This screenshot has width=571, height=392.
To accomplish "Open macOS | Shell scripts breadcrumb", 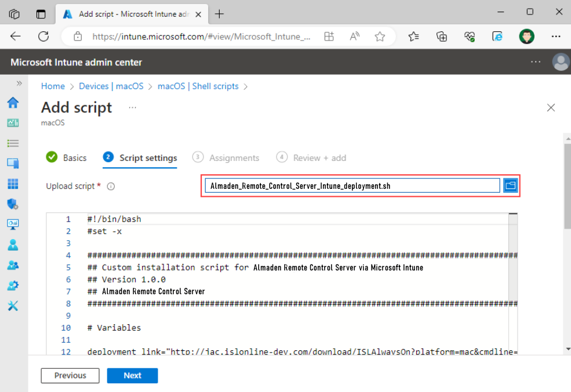I will click(x=198, y=86).
